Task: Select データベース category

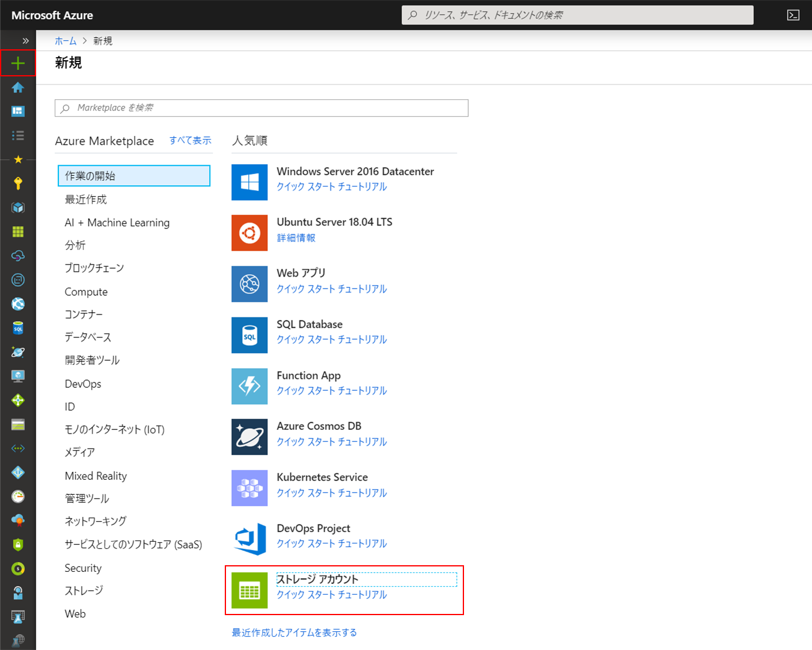Action: click(x=88, y=337)
